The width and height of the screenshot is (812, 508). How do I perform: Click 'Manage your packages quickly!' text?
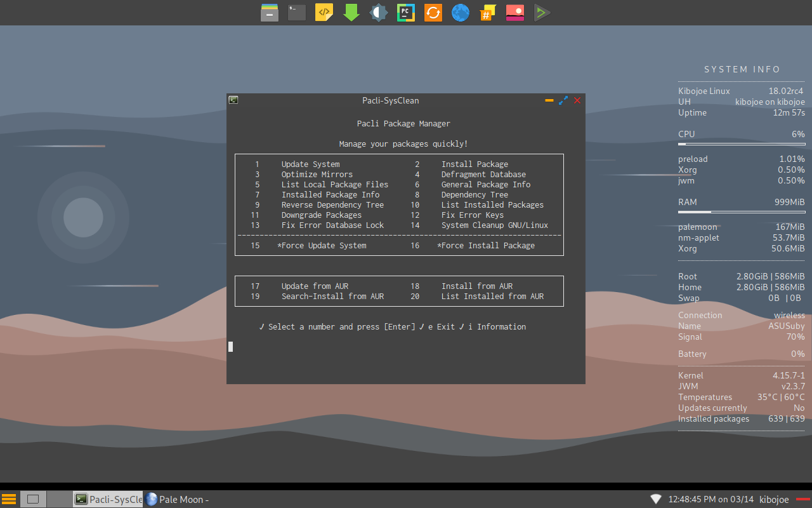click(403, 144)
